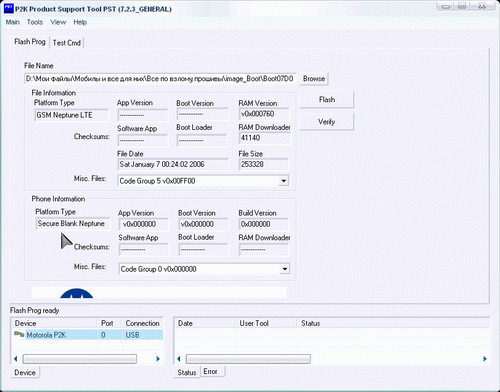Minimize the P2K Product Support Tool window
The image size is (500, 392).
pyautogui.click(x=446, y=6)
